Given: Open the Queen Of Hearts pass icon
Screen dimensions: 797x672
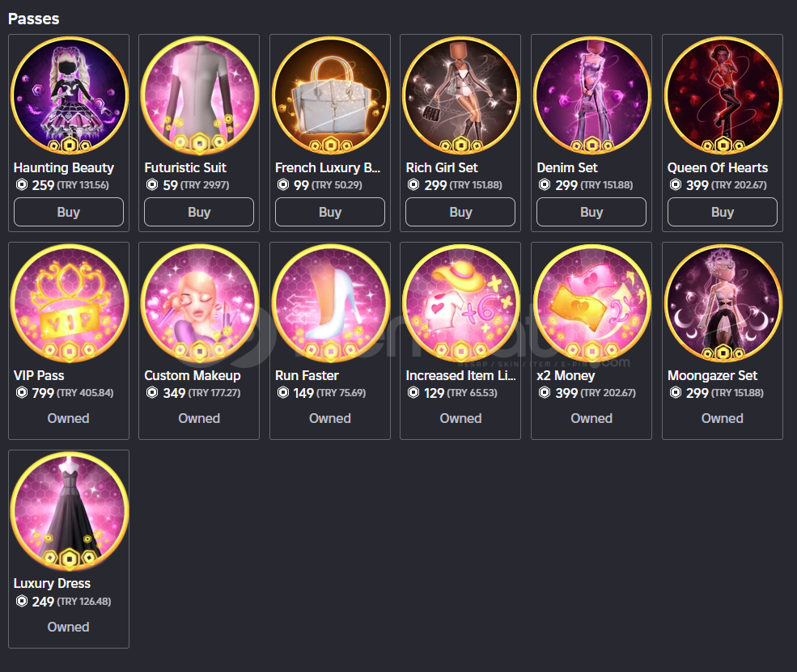Looking at the screenshot, I should 723,95.
